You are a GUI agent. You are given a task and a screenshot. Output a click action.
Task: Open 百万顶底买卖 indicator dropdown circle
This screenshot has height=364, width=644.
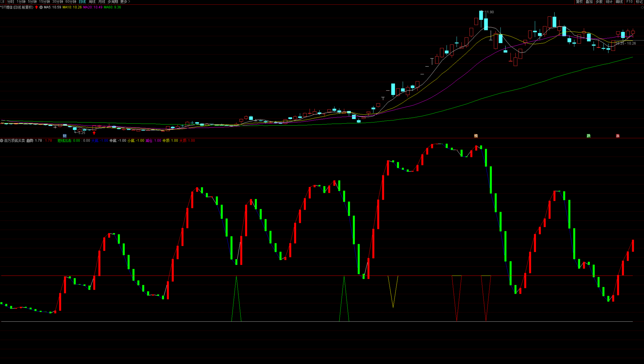point(2,140)
